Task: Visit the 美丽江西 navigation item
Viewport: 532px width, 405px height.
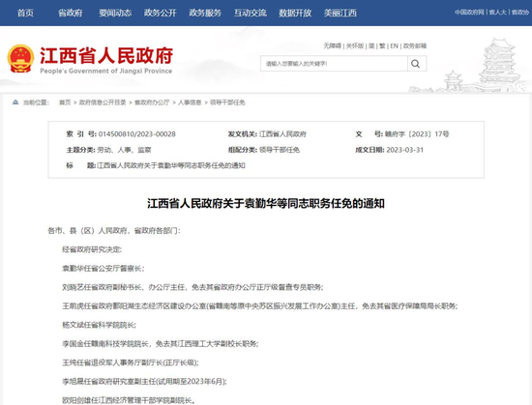Action: tap(340, 13)
